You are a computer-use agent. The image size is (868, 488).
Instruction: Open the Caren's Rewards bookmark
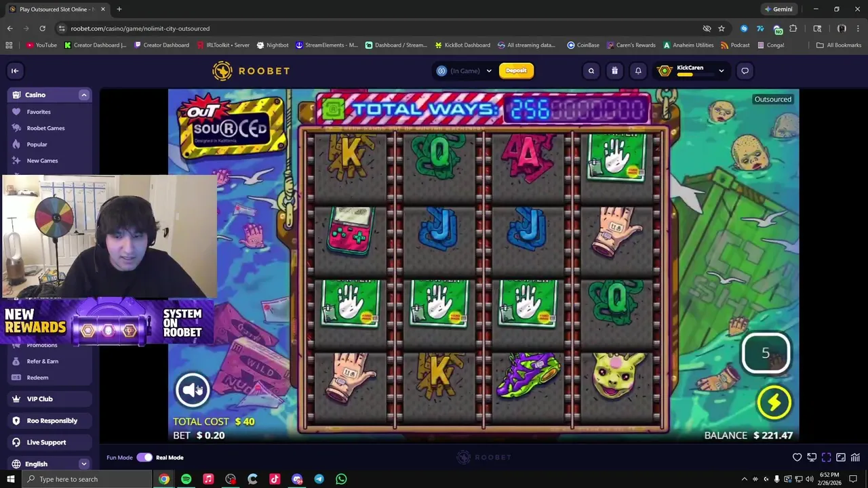(630, 45)
